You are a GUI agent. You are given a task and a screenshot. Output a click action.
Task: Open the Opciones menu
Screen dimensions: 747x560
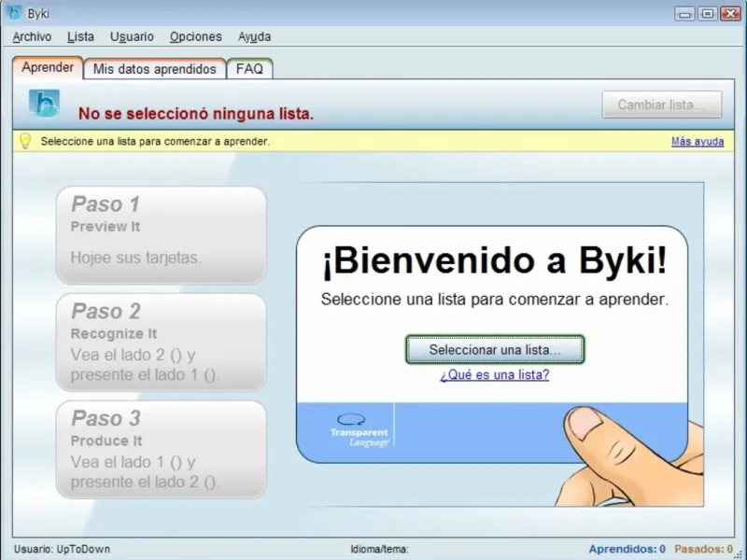click(x=196, y=36)
